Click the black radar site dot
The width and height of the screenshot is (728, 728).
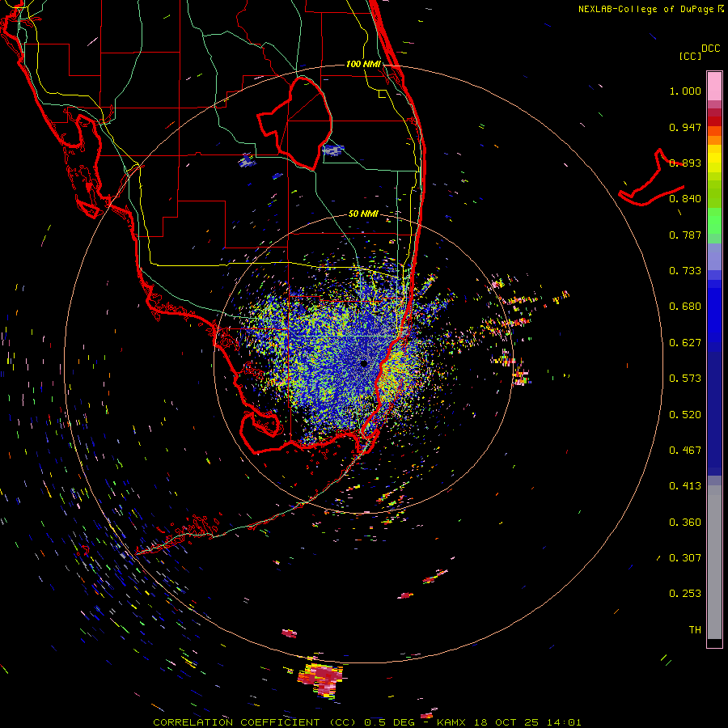(364, 363)
